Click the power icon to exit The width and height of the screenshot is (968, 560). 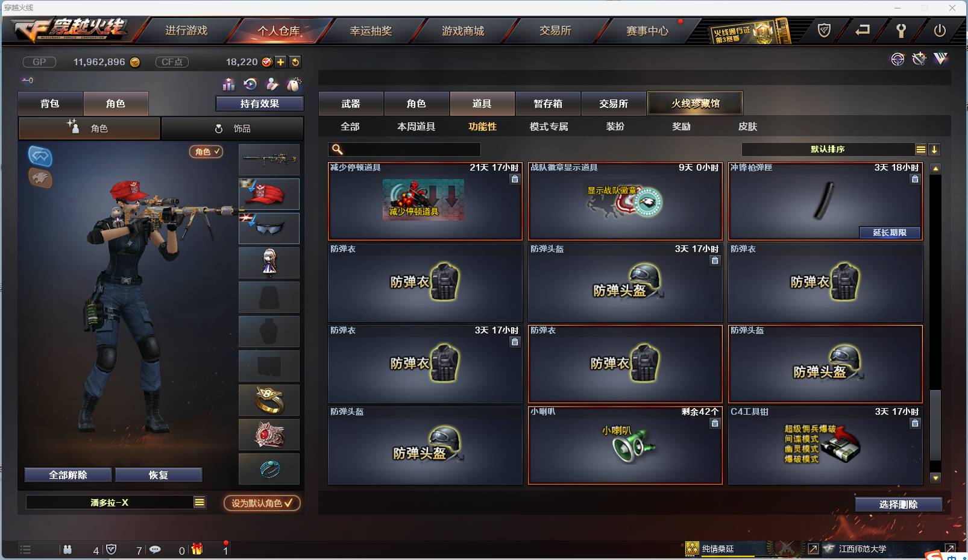[940, 30]
